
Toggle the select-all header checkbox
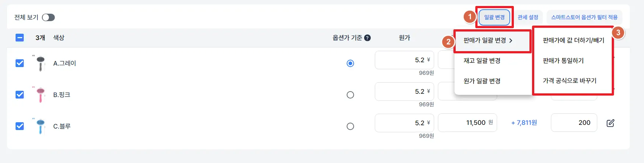click(20, 37)
